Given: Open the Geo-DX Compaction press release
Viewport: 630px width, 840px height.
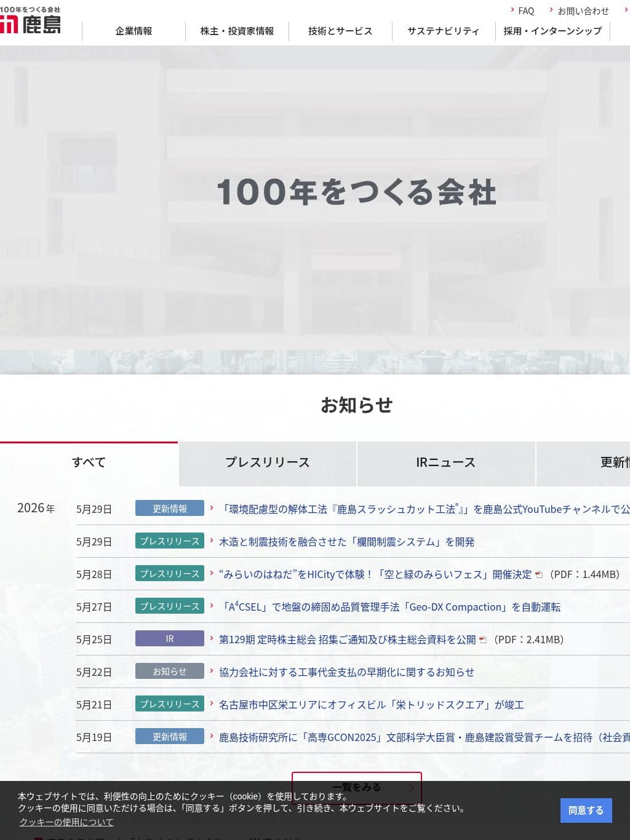Looking at the screenshot, I should point(390,607).
